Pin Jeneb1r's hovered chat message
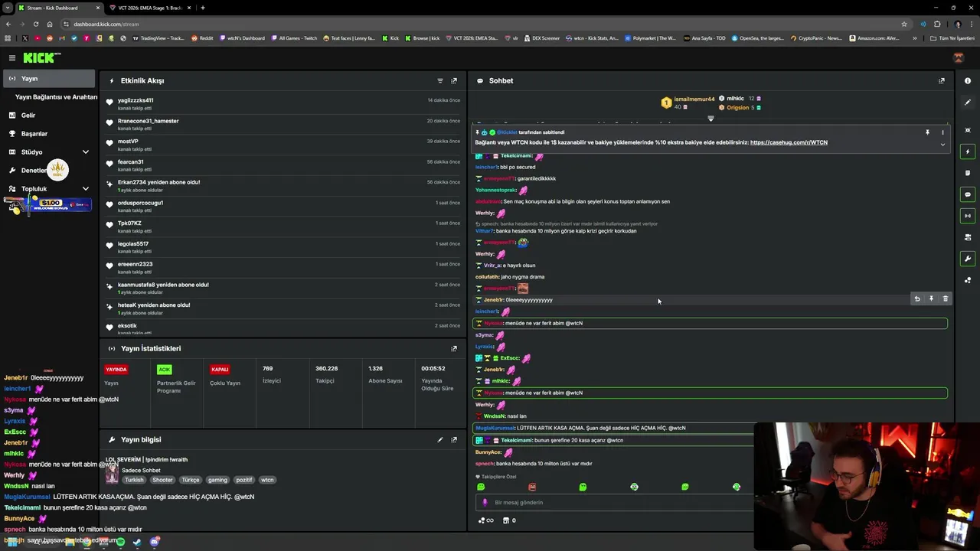The width and height of the screenshot is (980, 551). pos(931,299)
